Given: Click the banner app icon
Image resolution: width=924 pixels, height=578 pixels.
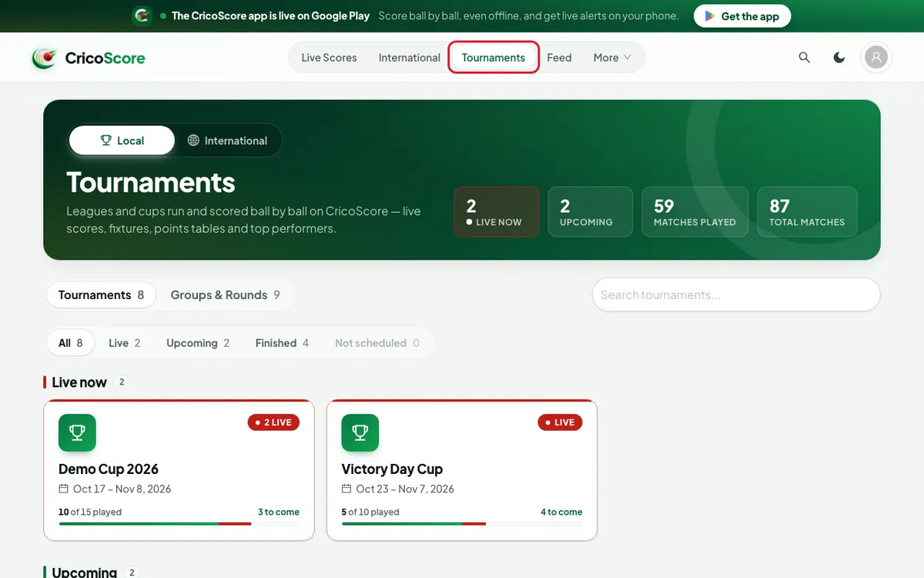Looking at the screenshot, I should (x=142, y=15).
